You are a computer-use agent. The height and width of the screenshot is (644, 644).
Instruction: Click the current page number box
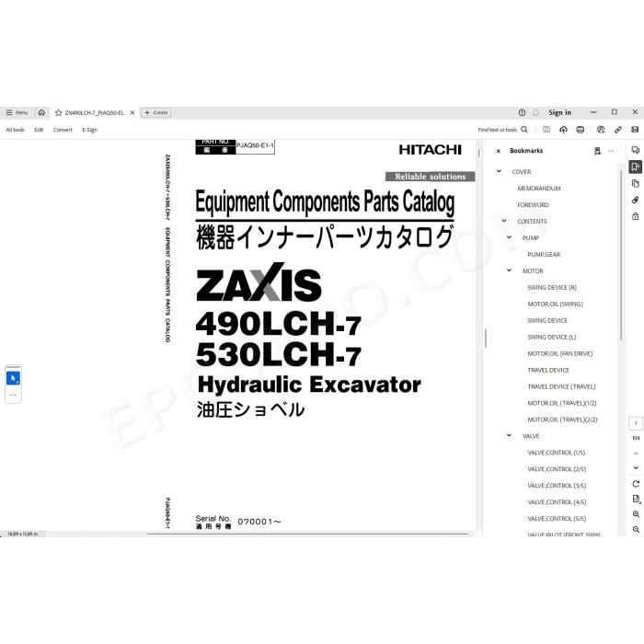point(636,423)
